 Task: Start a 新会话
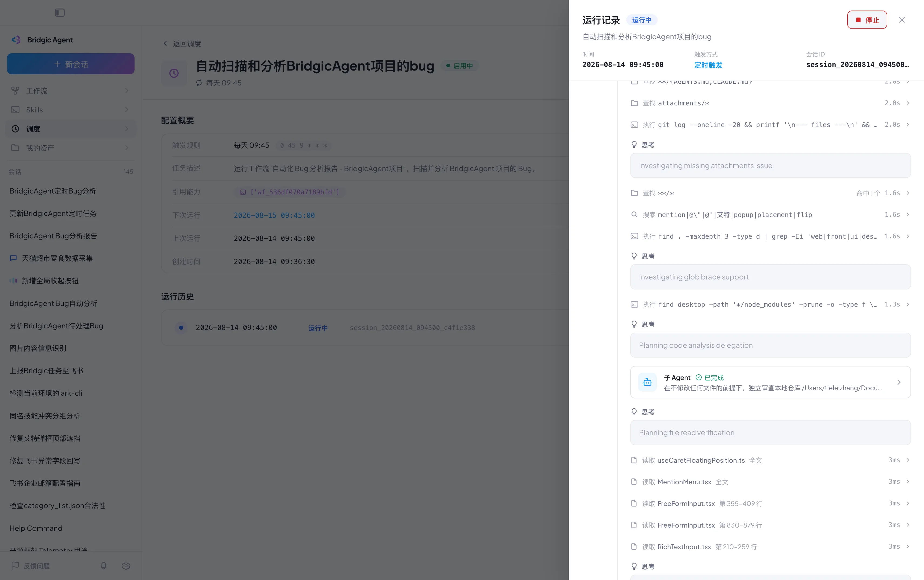pyautogui.click(x=71, y=64)
